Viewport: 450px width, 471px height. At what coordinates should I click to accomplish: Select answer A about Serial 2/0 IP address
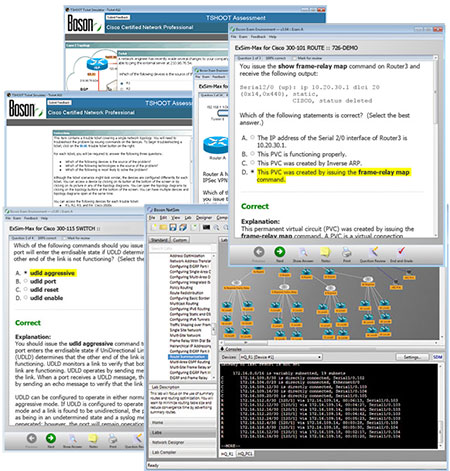tap(252, 137)
